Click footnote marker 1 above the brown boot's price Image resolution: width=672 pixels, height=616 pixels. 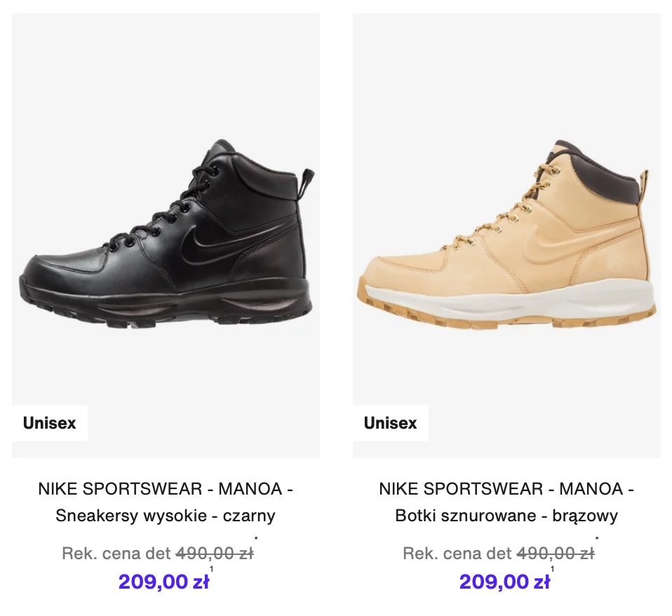(x=551, y=569)
